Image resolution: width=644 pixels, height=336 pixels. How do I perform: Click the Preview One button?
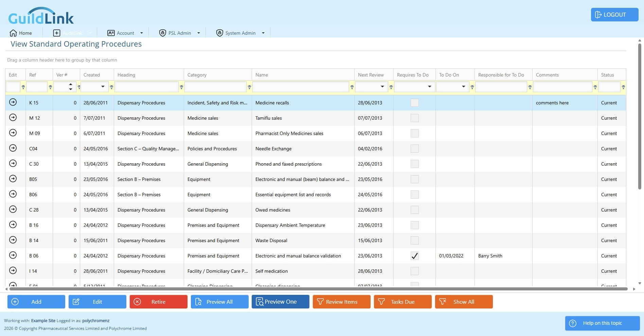[x=281, y=302]
